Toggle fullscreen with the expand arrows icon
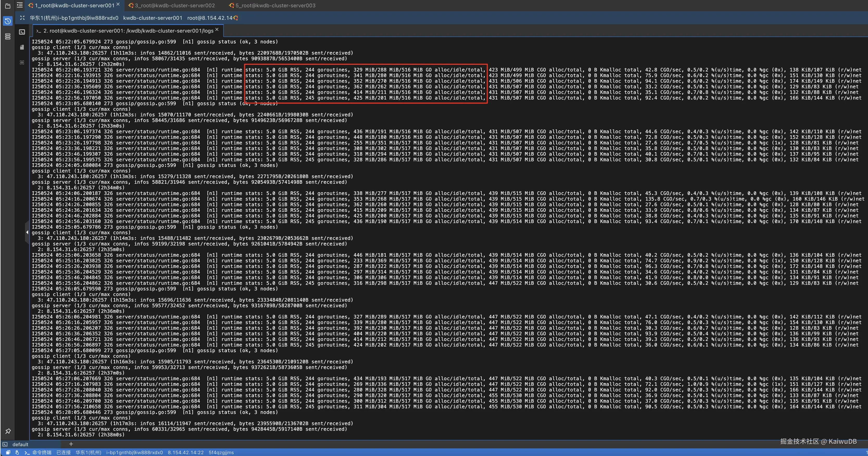 pyautogui.click(x=22, y=18)
